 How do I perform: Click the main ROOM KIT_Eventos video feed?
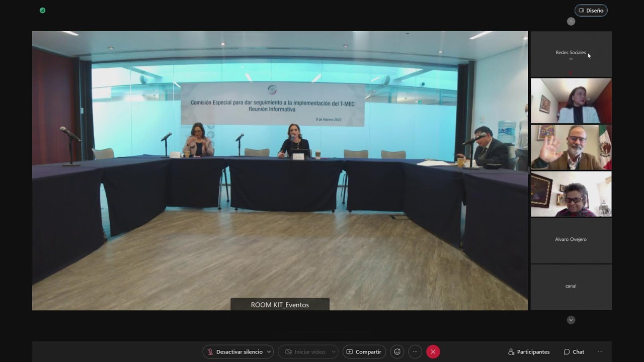point(280,170)
